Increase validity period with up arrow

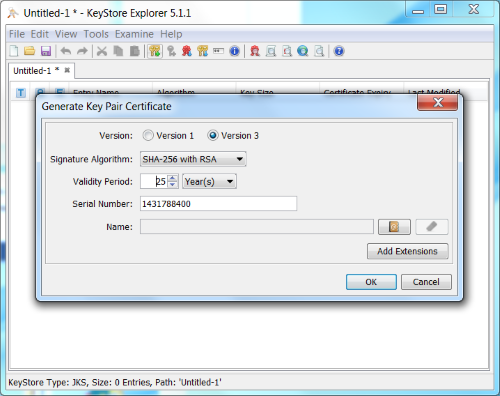(172, 178)
